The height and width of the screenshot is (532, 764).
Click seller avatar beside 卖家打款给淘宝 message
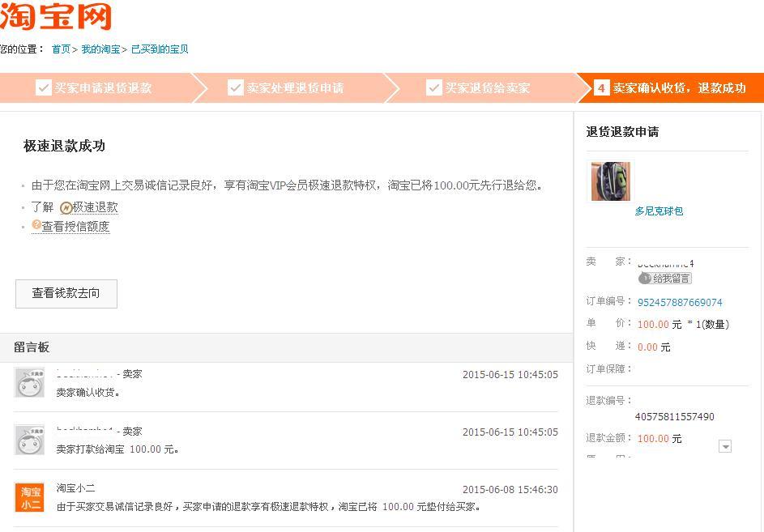pos(30,440)
